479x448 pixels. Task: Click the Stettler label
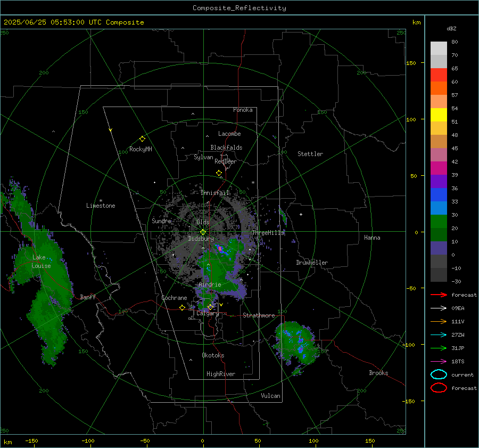click(x=310, y=154)
